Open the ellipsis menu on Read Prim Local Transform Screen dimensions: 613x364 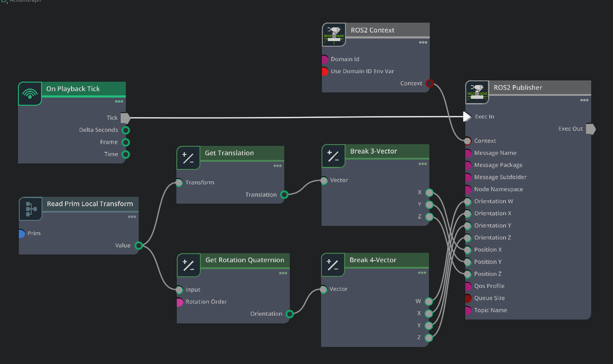(132, 216)
